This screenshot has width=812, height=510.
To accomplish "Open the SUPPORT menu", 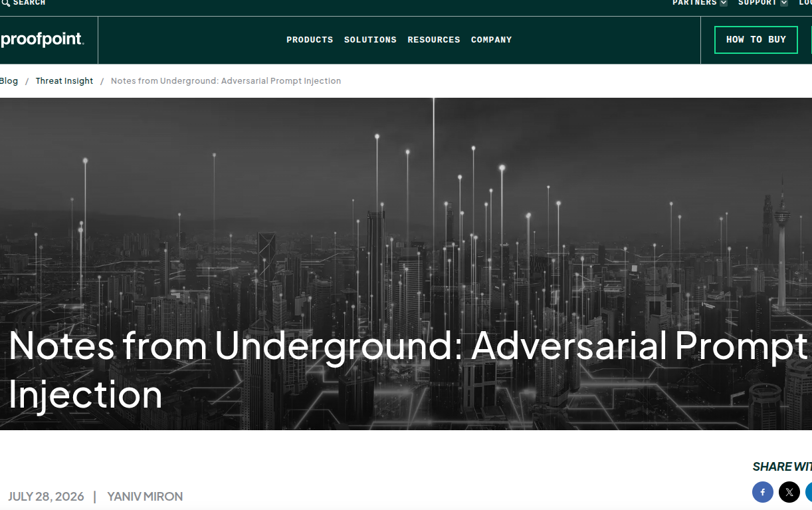I will pyautogui.click(x=758, y=3).
